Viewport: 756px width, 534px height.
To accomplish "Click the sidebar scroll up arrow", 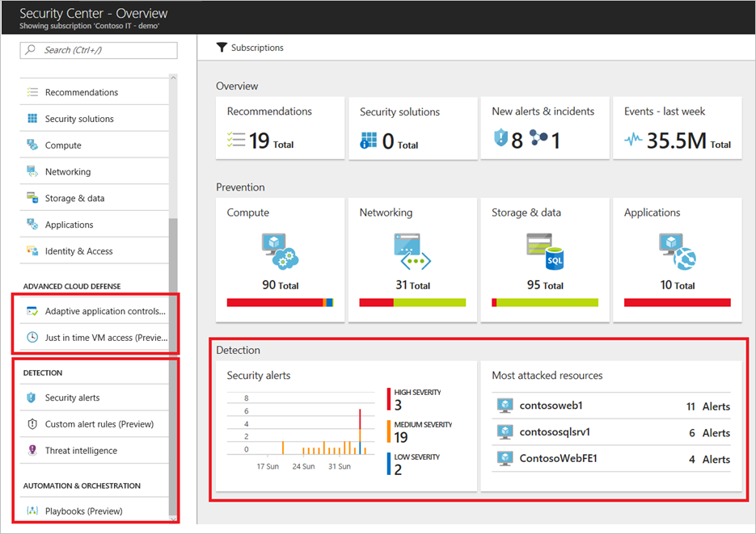I will click(173, 78).
